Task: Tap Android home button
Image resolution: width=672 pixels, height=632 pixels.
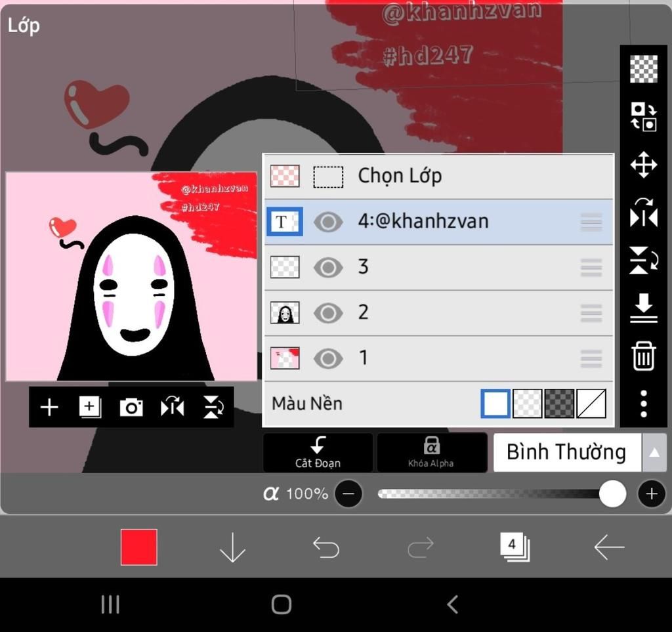Action: tap(282, 604)
